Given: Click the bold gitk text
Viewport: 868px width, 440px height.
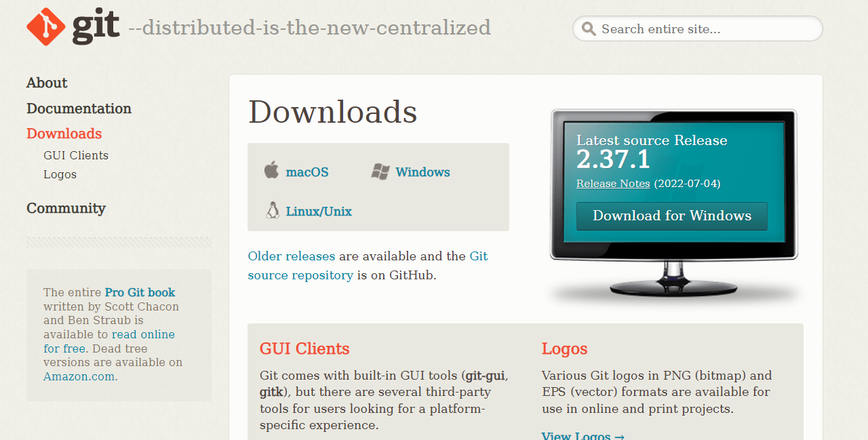Looking at the screenshot, I should pos(271,393).
